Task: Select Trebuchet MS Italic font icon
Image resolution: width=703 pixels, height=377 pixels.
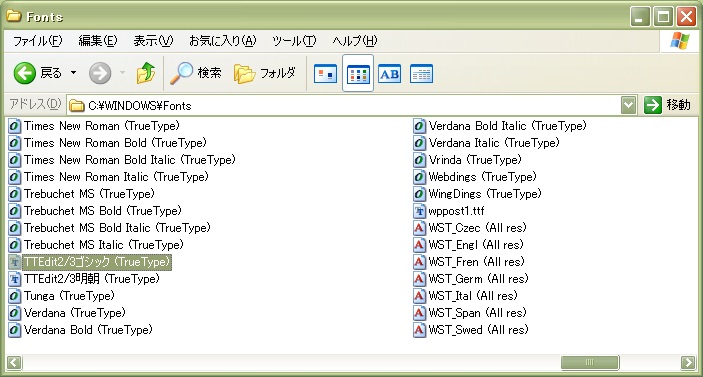Action: (14, 245)
